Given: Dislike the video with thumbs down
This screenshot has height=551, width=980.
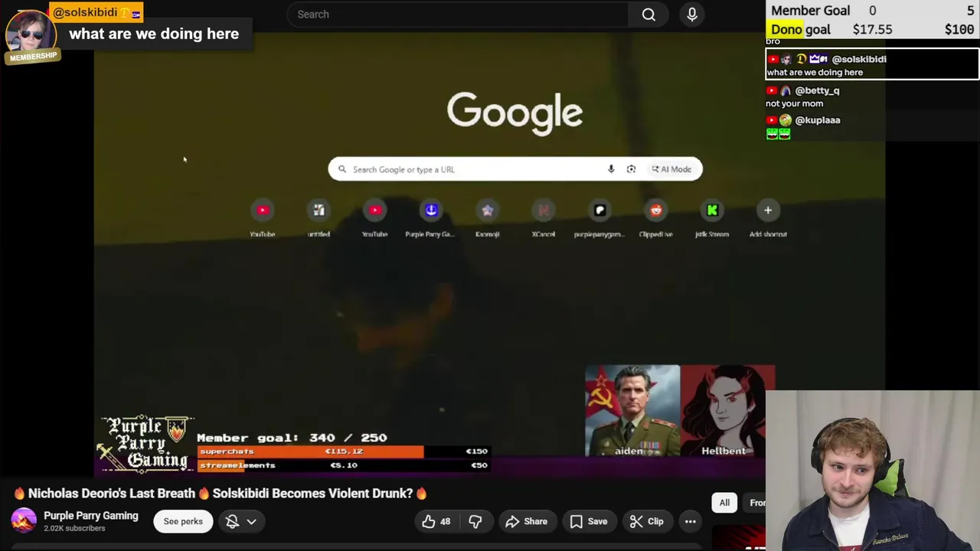Looking at the screenshot, I should click(475, 522).
